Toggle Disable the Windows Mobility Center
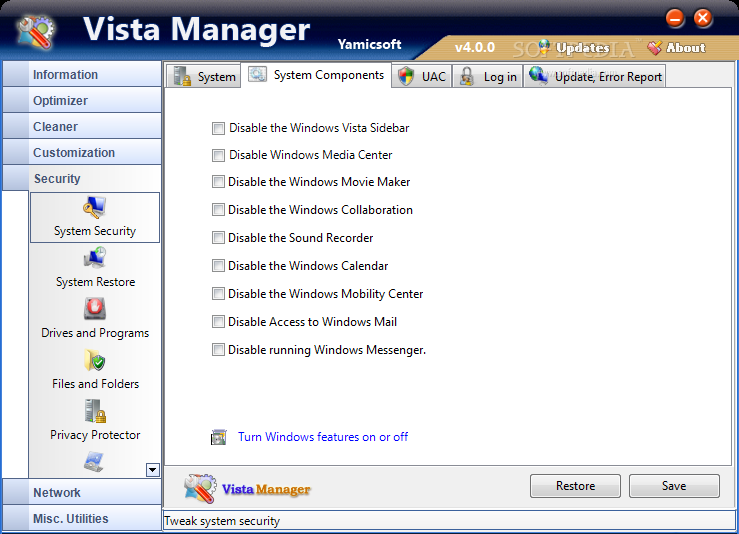The width and height of the screenshot is (739, 534). click(218, 294)
